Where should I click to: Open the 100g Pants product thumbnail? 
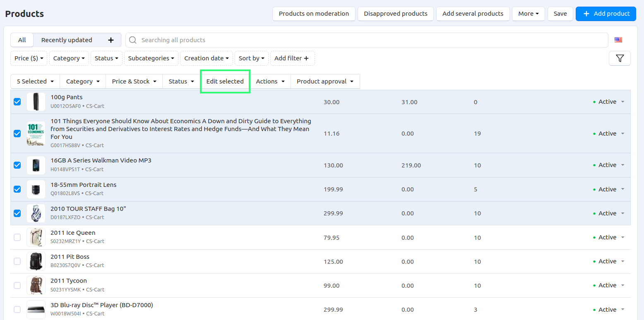pos(36,102)
